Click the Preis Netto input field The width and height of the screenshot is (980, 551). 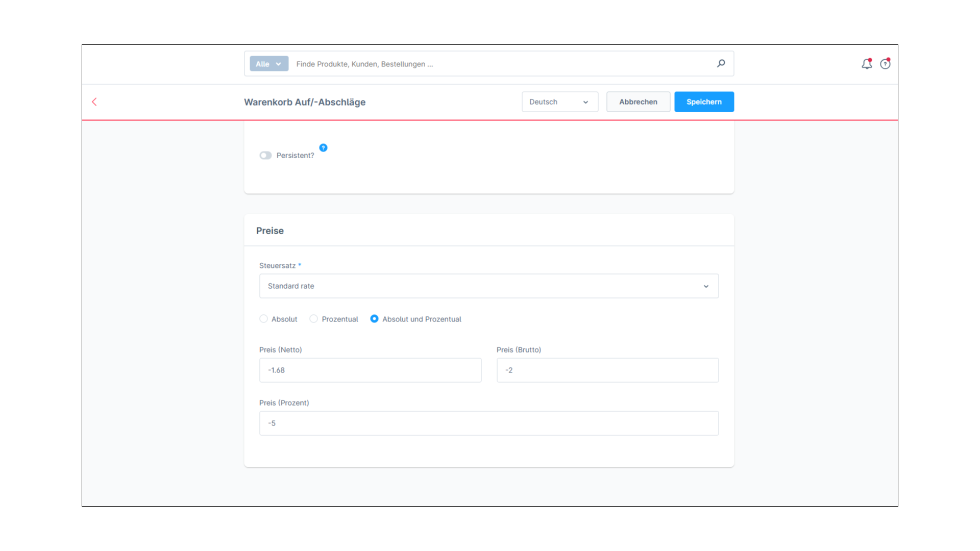pyautogui.click(x=370, y=370)
